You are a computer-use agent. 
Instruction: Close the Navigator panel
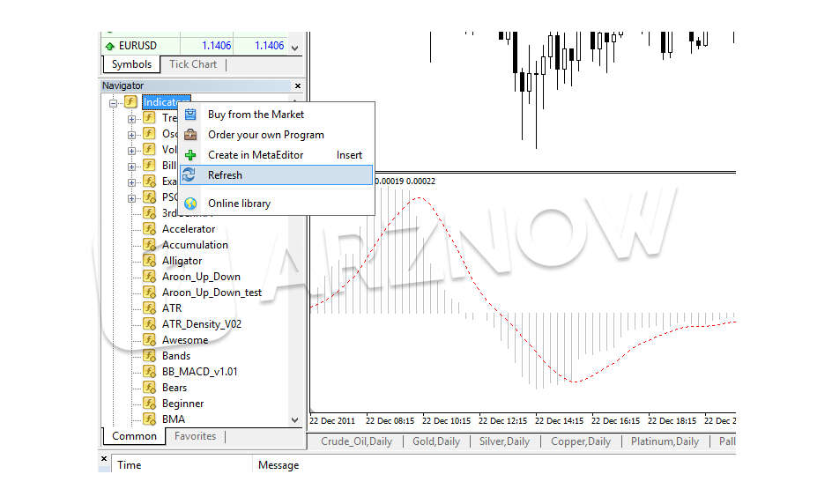click(x=298, y=85)
